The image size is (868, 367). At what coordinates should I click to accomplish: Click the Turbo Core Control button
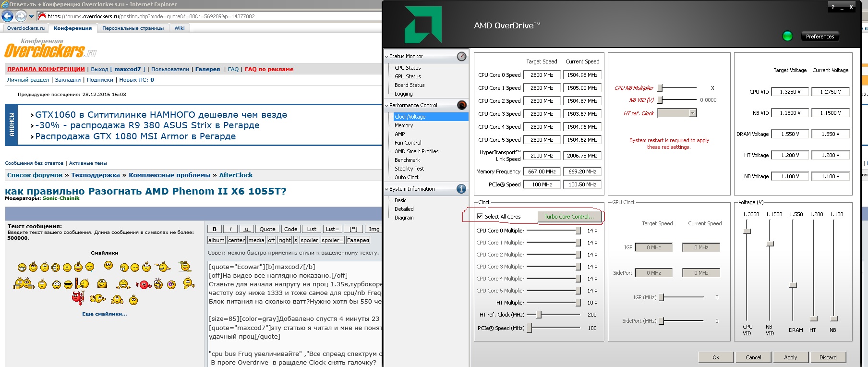569,217
